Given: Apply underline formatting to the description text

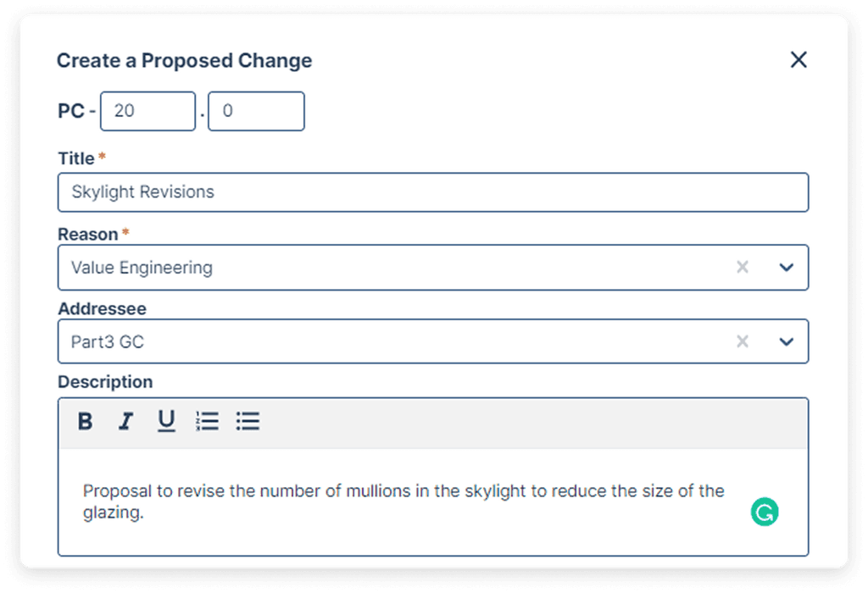Looking at the screenshot, I should click(x=166, y=421).
